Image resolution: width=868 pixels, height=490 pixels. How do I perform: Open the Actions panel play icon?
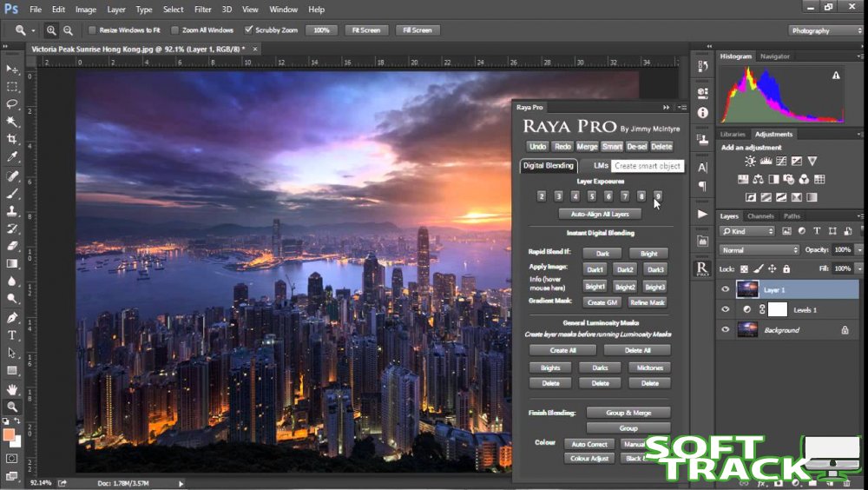click(x=702, y=214)
